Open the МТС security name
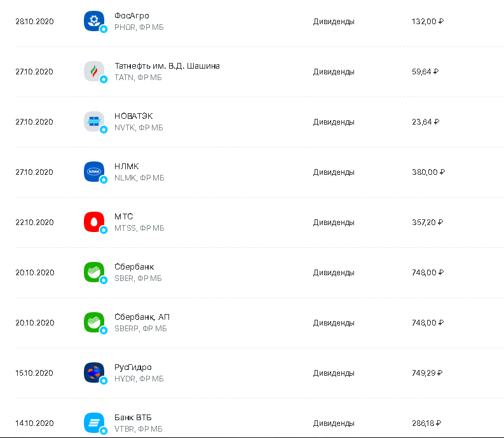This screenshot has width=504, height=438. (x=124, y=216)
